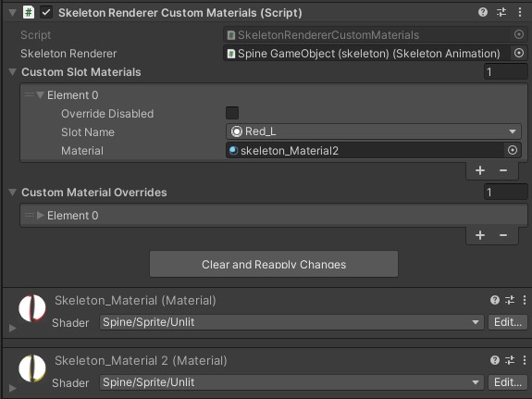
Task: Open presets for Skeleton_Material (Material)
Action: (x=510, y=300)
